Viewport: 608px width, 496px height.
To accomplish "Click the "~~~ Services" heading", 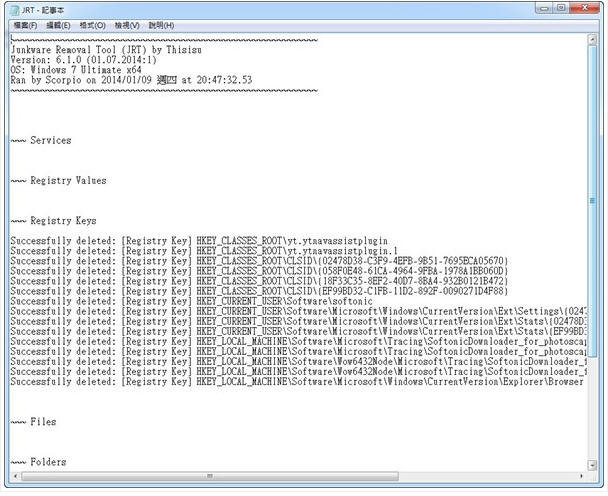I will 41,140.
